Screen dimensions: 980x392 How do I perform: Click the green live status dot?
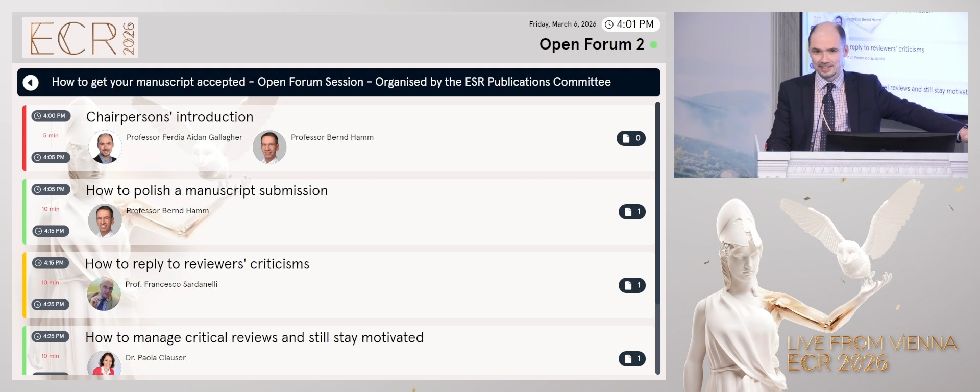pyautogui.click(x=653, y=45)
